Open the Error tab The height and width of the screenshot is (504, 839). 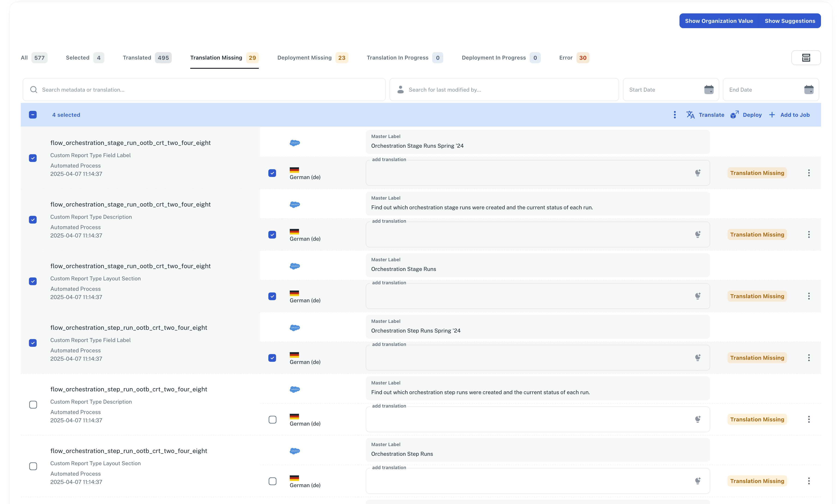pos(574,58)
